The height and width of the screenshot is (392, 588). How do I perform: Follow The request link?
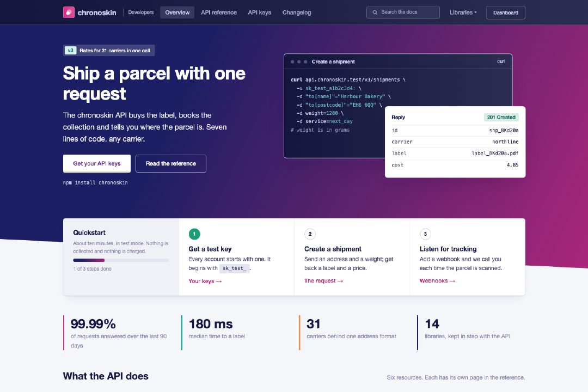(323, 280)
